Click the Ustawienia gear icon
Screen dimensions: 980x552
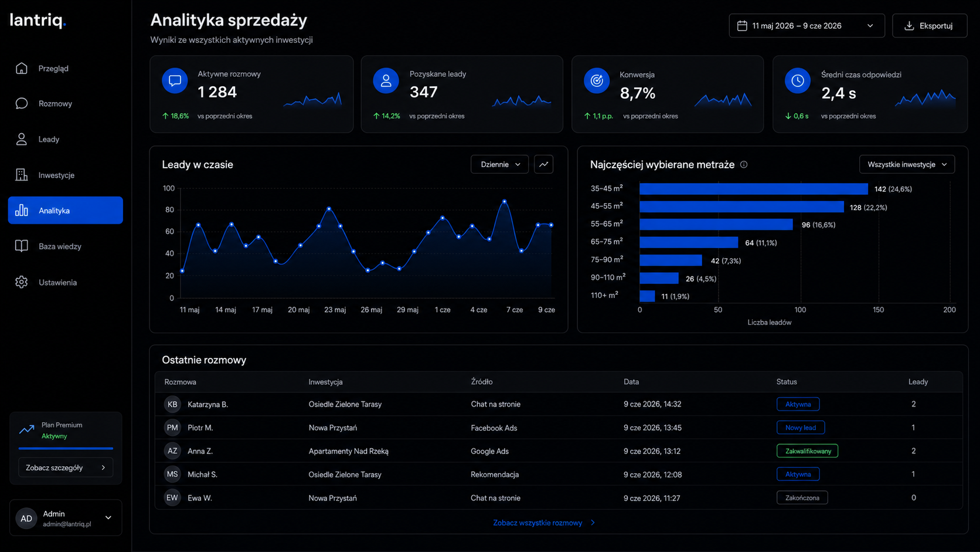tap(22, 282)
